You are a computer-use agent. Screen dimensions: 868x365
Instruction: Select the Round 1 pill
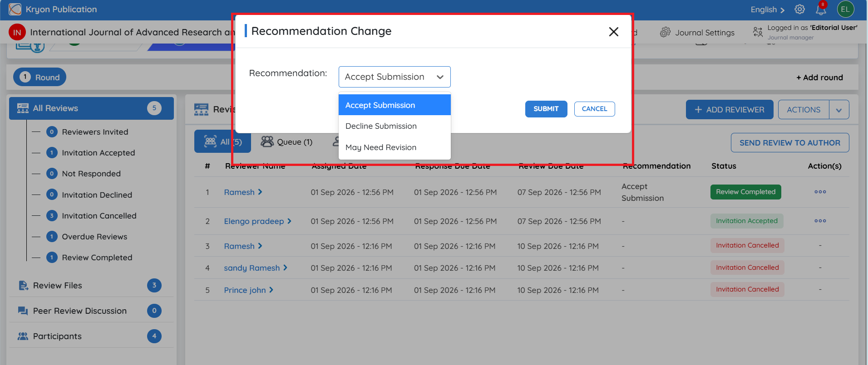point(40,78)
